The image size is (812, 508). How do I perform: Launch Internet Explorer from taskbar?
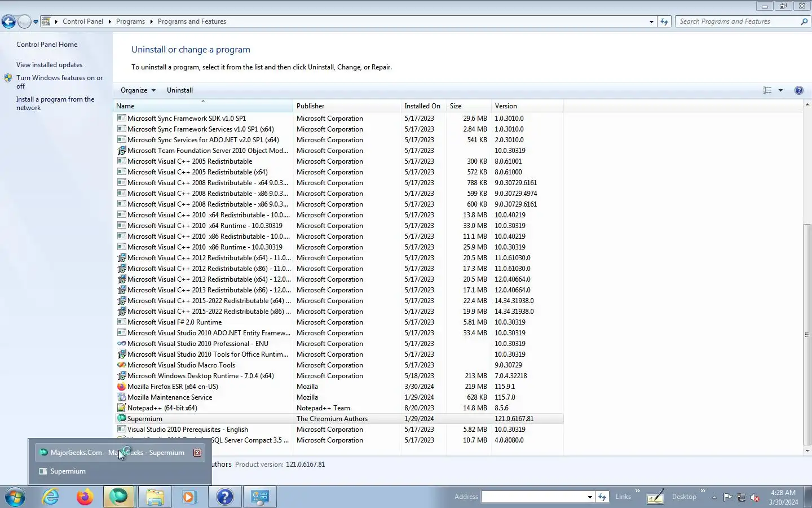point(51,497)
